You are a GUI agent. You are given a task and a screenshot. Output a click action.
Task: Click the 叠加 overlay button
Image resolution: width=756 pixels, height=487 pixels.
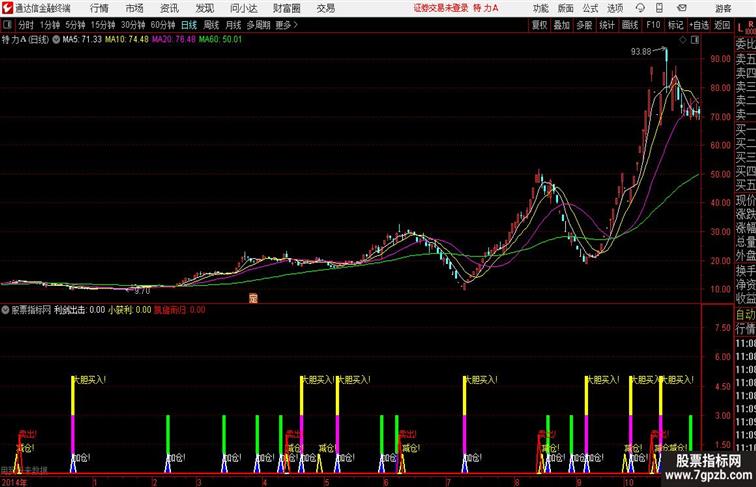[562, 25]
